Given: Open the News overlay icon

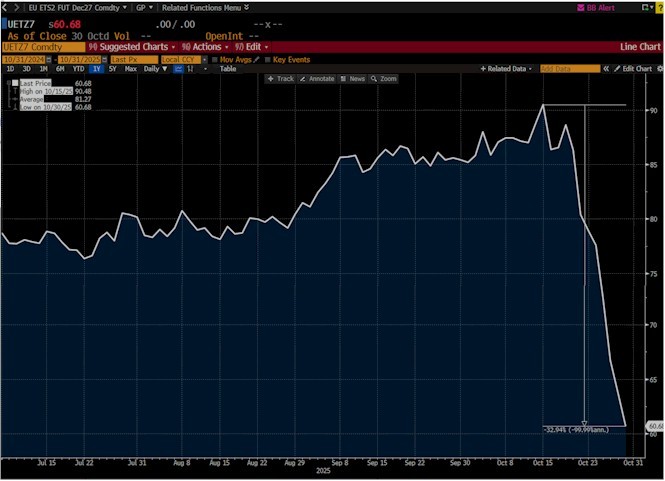Looking at the screenshot, I should [x=353, y=78].
